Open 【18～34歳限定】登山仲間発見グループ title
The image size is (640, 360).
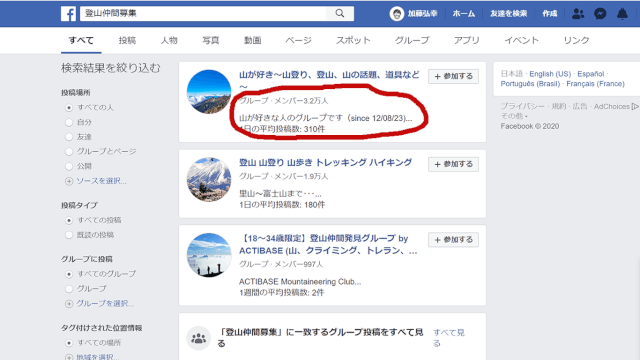point(328,244)
